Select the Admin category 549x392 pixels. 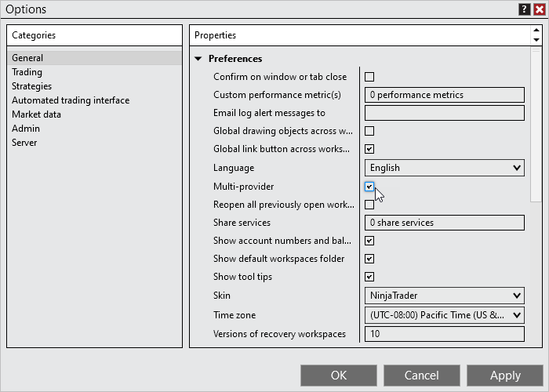coord(94,129)
